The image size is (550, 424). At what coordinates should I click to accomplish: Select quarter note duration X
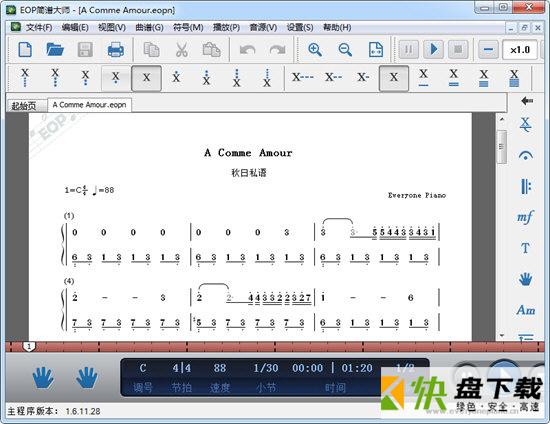pos(394,78)
